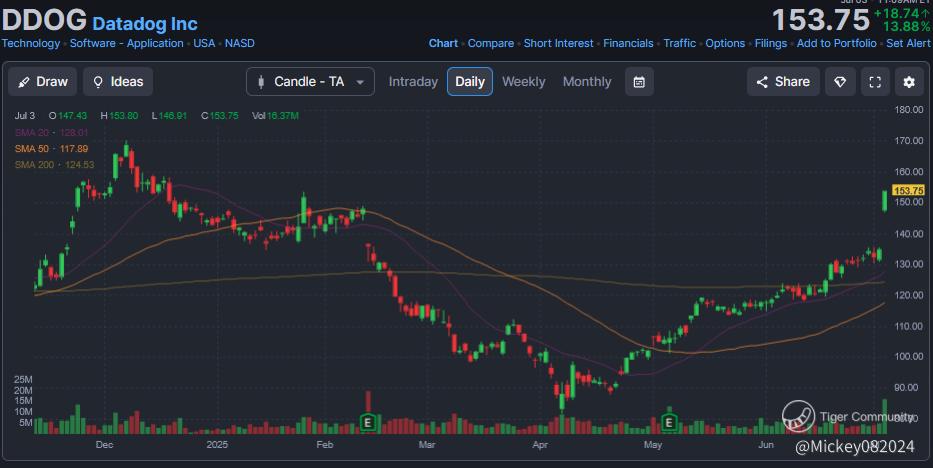Switch to the Monthly timeframe

(x=587, y=81)
